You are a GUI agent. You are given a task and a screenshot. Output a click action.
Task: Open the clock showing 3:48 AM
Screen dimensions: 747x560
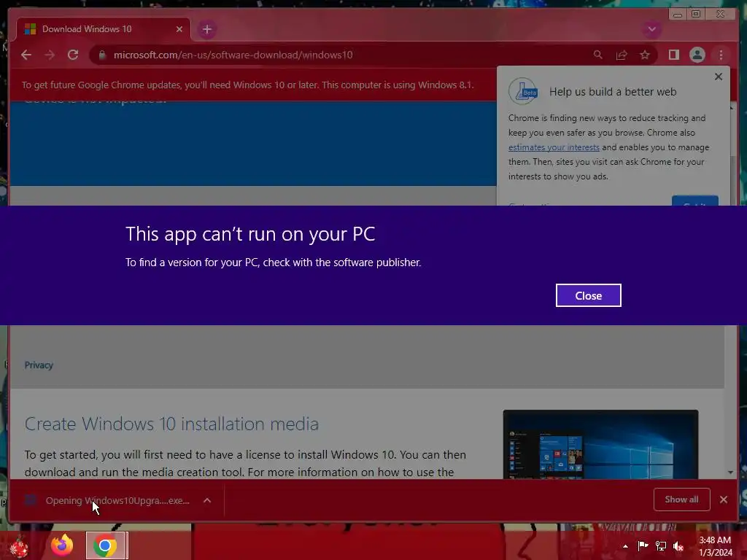tap(715, 546)
